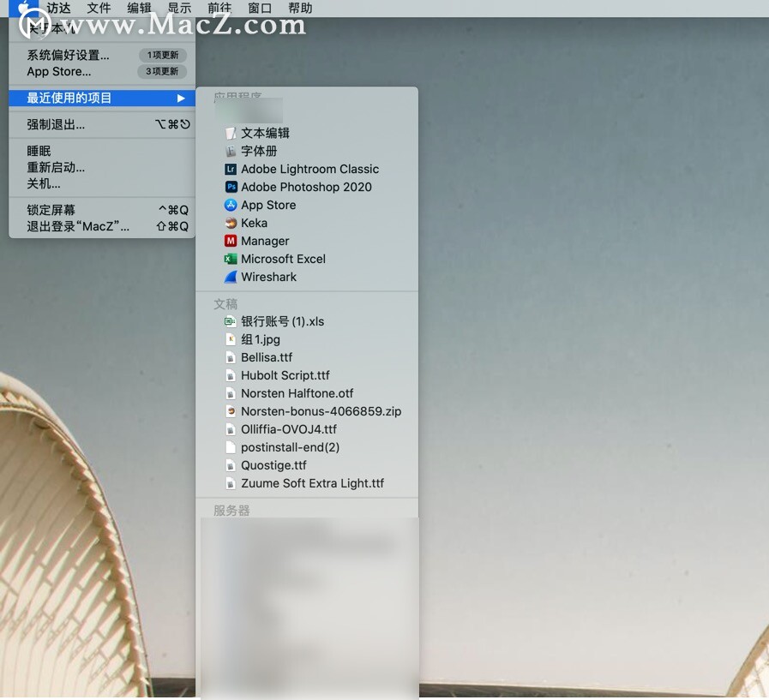
Task: Open 文件 menu in menu bar
Action: [99, 8]
